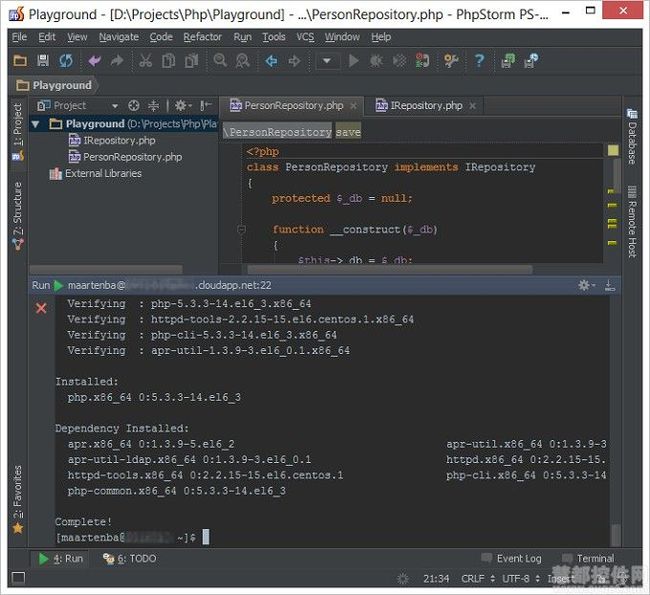Click the red X close session icon
The height and width of the screenshot is (595, 650).
41,308
